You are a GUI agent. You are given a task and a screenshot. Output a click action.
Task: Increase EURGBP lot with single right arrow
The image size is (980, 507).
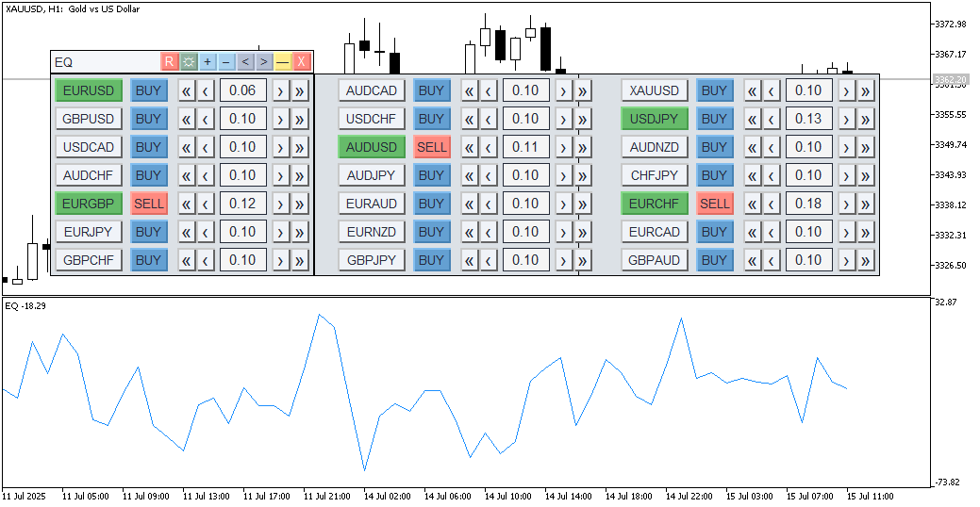[x=280, y=204]
